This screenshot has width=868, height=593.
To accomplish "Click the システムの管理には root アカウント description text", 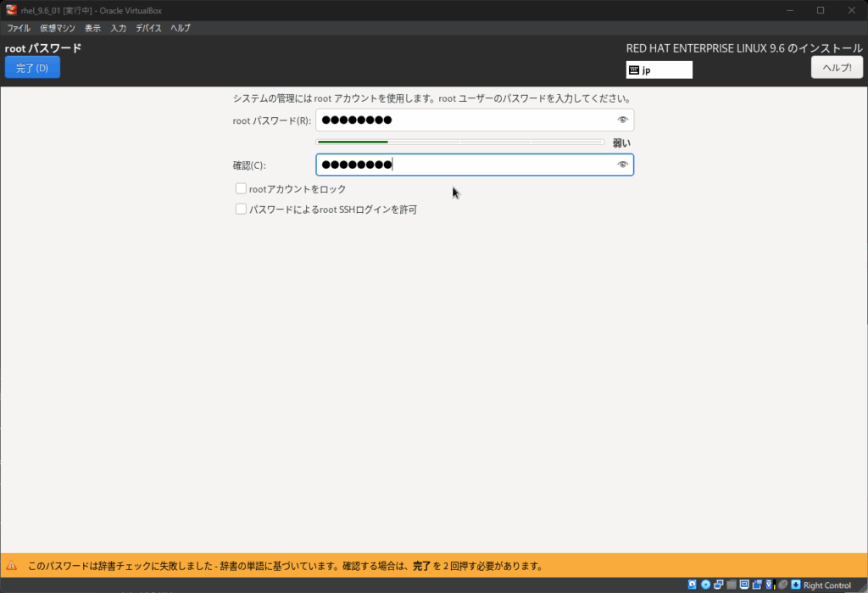I will [432, 98].
